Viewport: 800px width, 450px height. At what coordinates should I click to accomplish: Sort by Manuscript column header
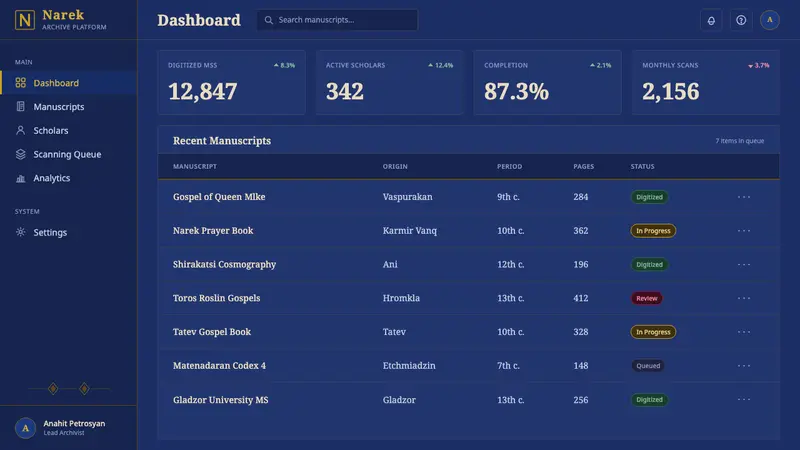pos(195,166)
